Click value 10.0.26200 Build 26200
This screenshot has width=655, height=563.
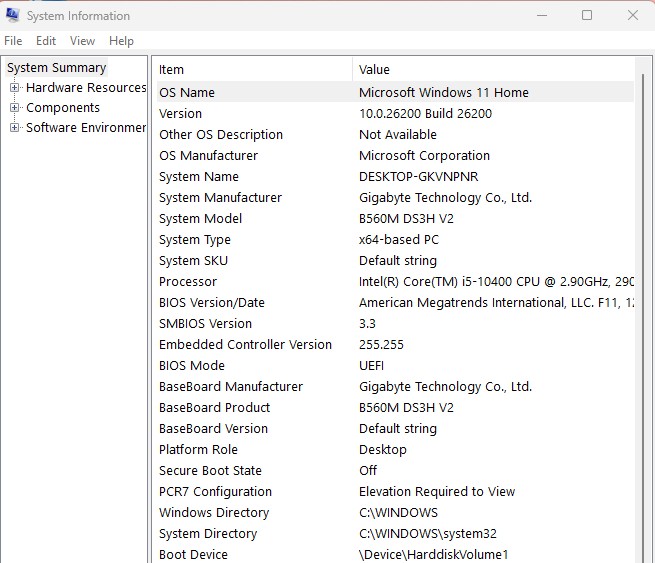click(425, 114)
